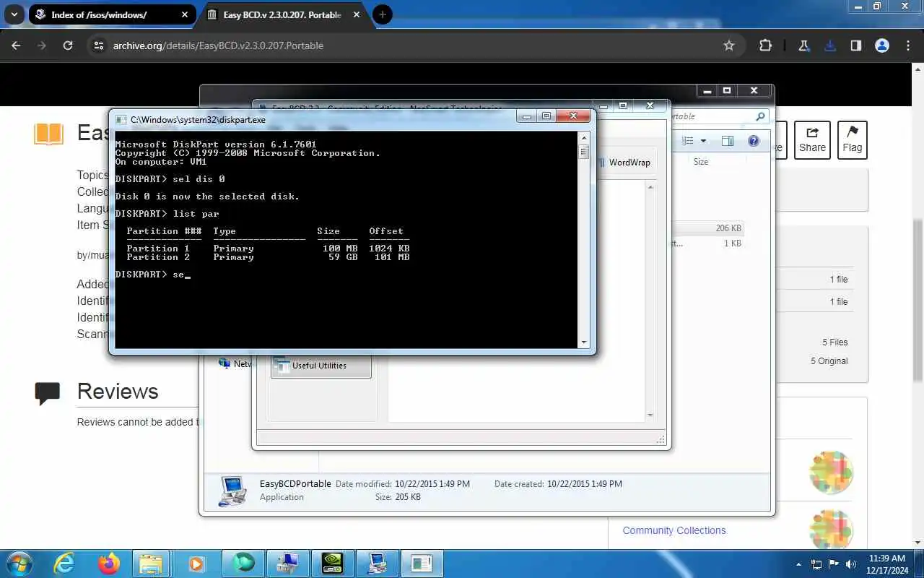The image size is (924, 578).
Task: Open Useful Utilities in EasyBCD sidebar
Action: tap(321, 366)
